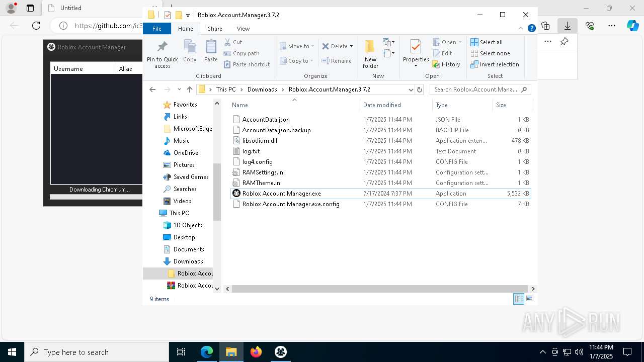Screen dimensions: 644x362
Task: Create a New folder
Action: coord(370,54)
